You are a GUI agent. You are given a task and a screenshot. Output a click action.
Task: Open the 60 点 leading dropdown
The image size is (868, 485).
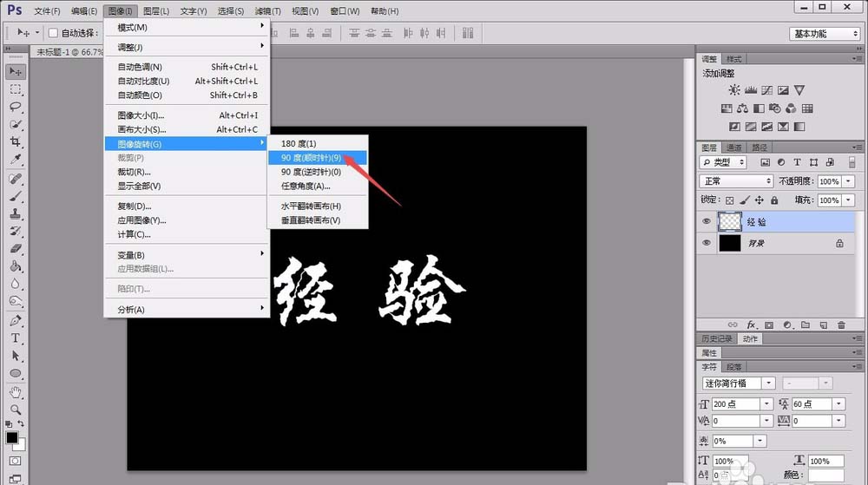click(x=838, y=404)
